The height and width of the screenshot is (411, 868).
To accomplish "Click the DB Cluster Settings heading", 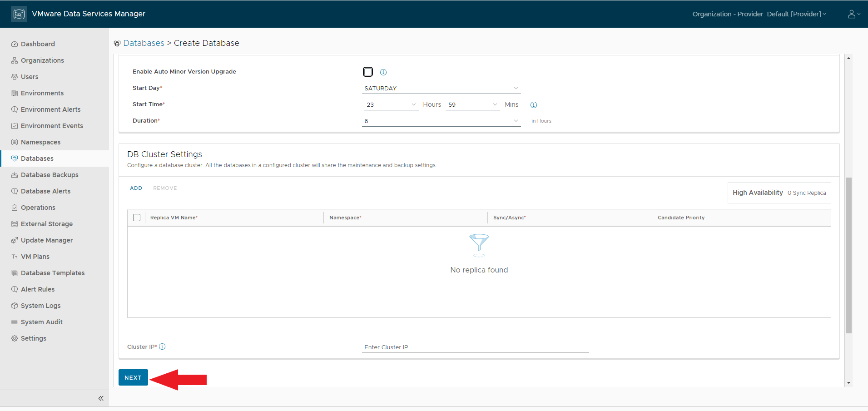I will pos(164,154).
